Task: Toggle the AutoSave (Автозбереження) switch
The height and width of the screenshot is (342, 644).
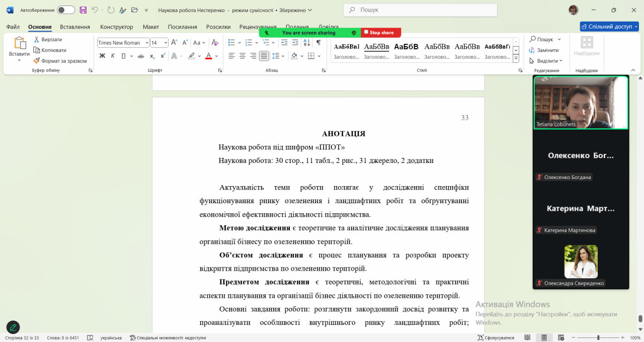Action: [65, 10]
